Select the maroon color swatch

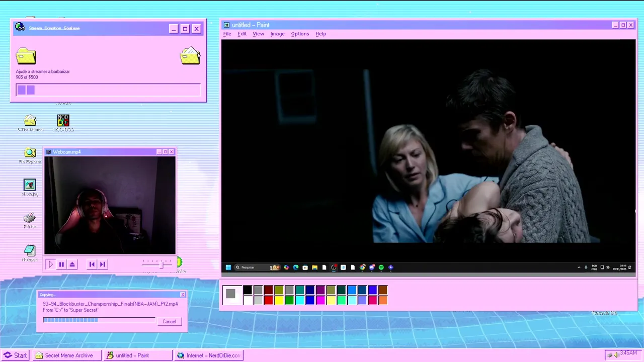tap(268, 290)
